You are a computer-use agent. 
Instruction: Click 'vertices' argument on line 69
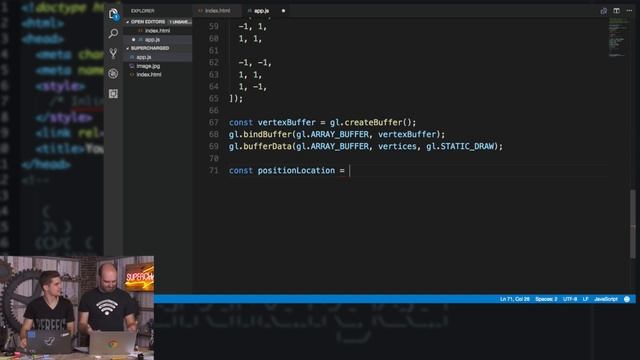397,146
